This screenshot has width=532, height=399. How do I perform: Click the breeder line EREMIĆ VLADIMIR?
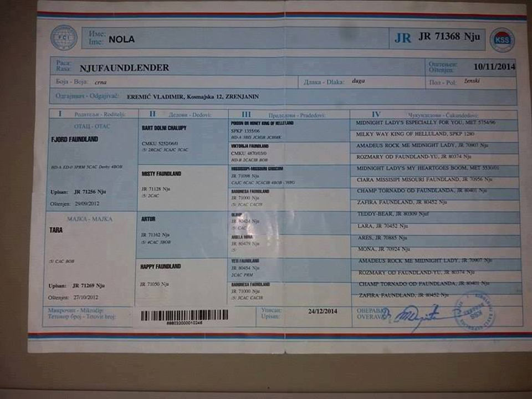click(x=192, y=97)
